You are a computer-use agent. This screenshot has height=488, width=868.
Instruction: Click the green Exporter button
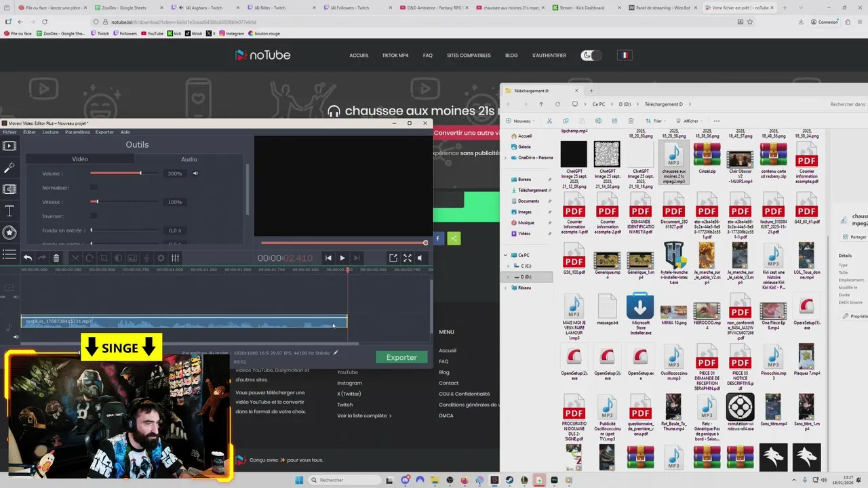[401, 357]
